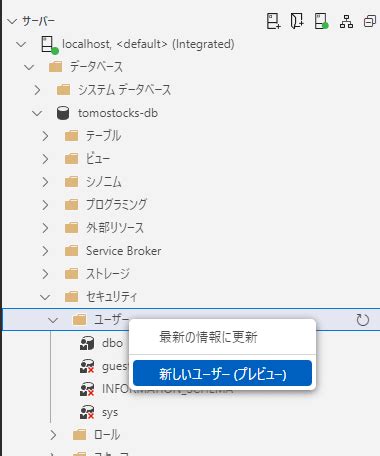
Task: Select the シノニム label text
Action: [x=103, y=182]
